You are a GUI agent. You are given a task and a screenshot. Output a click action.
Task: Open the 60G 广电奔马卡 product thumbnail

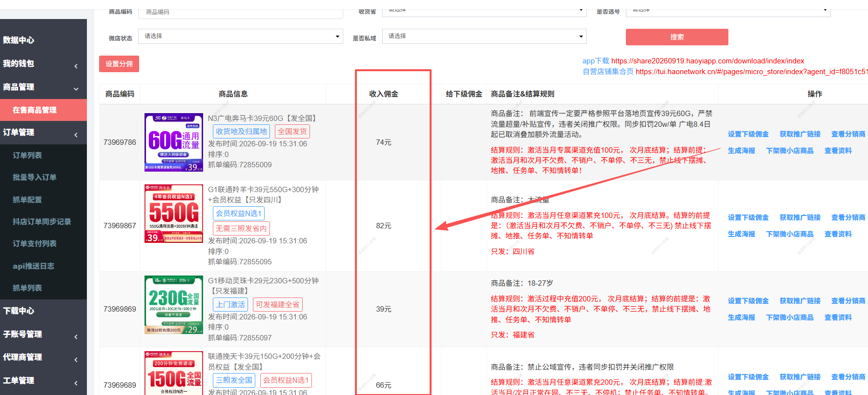pyautogui.click(x=174, y=142)
